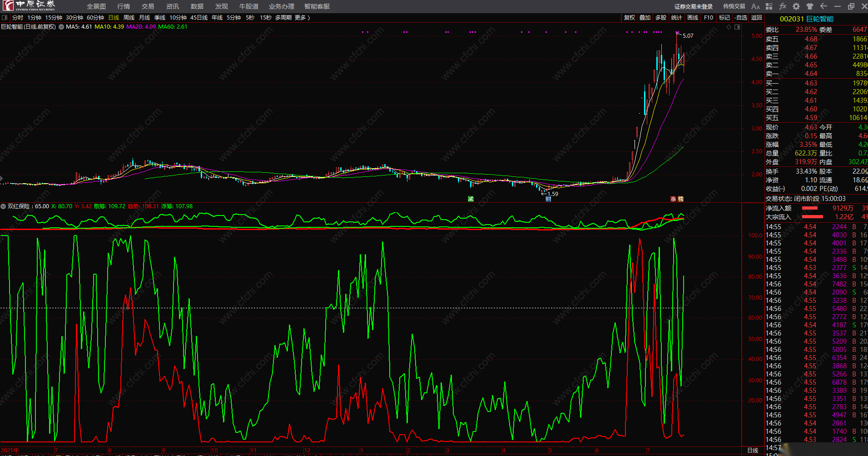Toggle the left sidebar panel icon
Image resolution: width=868 pixels, height=456 pixels.
[x=5, y=18]
